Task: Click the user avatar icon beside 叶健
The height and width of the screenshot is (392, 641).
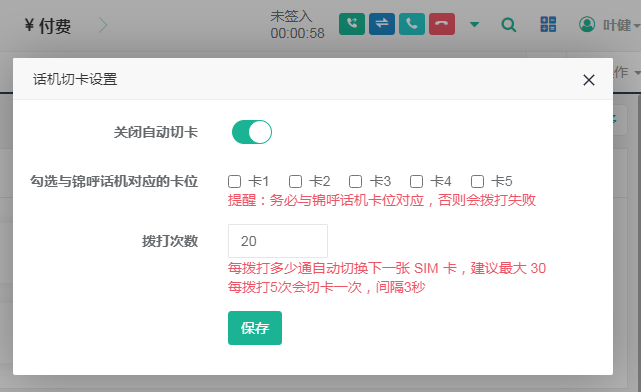Action: point(587,25)
